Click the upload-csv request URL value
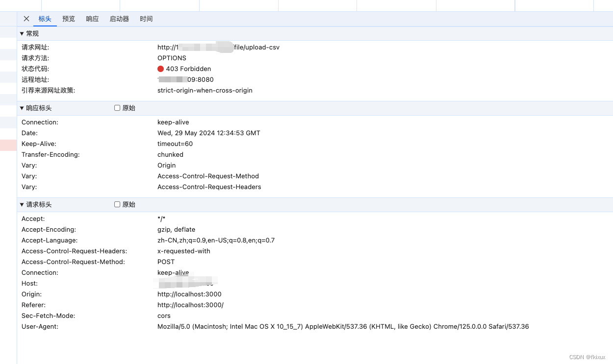This screenshot has width=613, height=364. [x=218, y=47]
